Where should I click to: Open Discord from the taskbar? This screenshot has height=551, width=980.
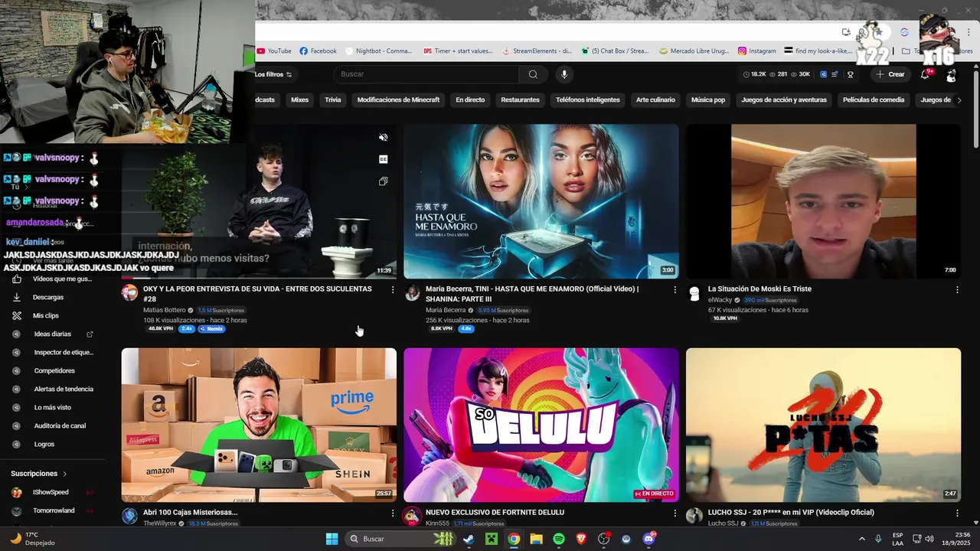649,539
